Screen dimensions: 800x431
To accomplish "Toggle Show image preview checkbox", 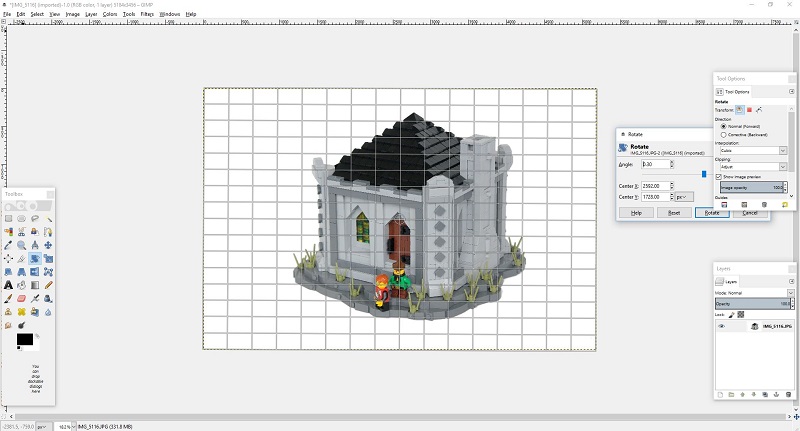I will click(718, 176).
